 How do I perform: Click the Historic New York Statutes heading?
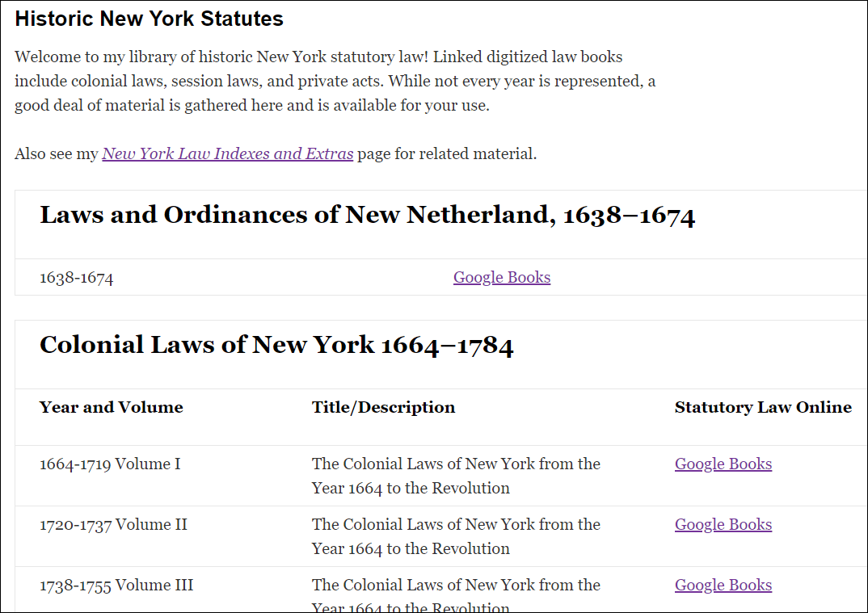tap(149, 18)
